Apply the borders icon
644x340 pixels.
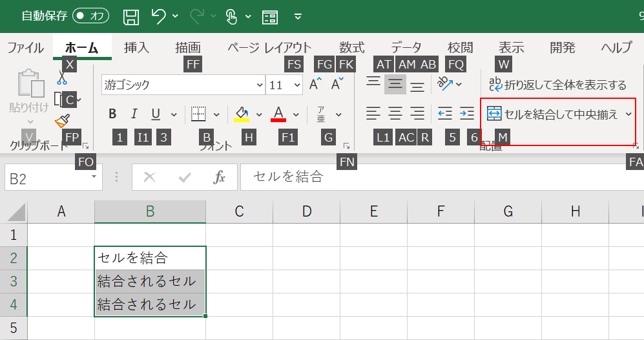tap(198, 114)
